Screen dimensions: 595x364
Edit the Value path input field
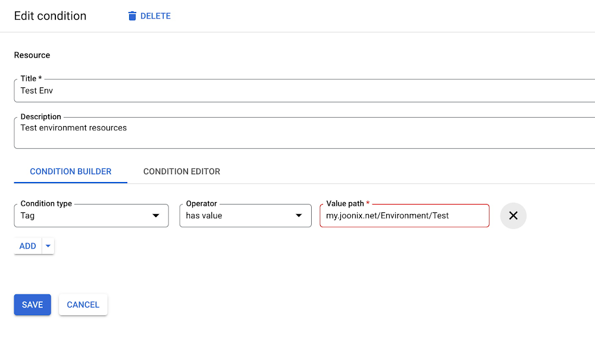pyautogui.click(x=404, y=216)
